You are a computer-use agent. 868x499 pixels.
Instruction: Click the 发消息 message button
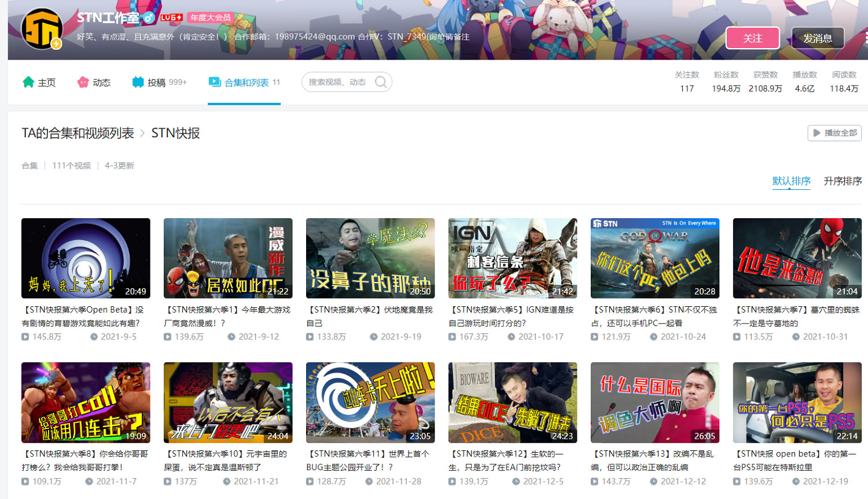pos(817,38)
